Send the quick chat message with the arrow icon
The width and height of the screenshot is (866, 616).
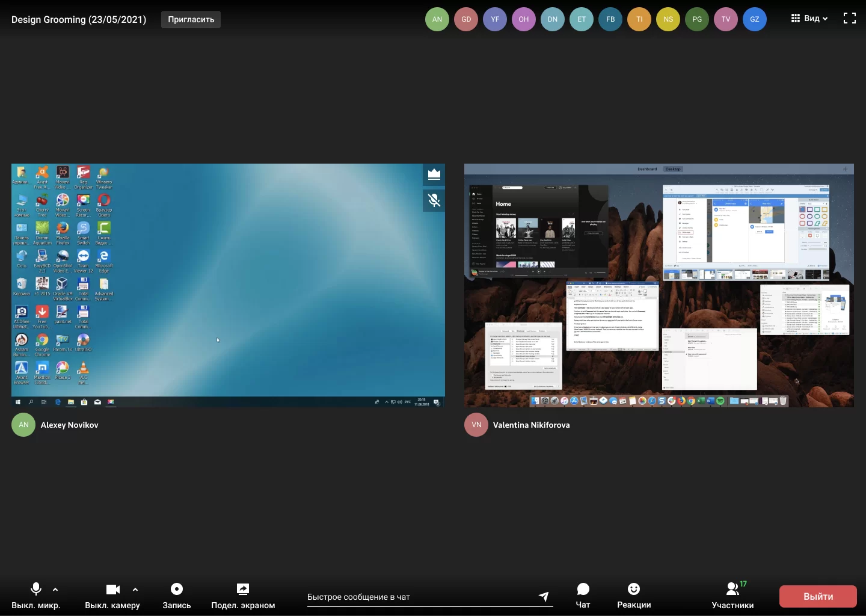(544, 596)
